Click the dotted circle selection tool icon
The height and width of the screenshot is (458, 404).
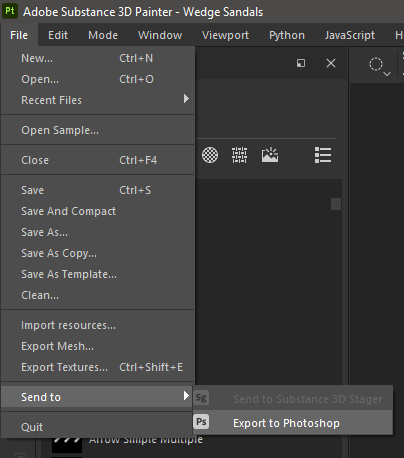376,64
